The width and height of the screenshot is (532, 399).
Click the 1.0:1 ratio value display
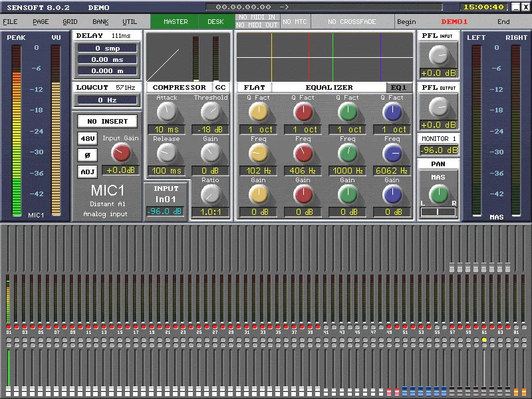[210, 212]
